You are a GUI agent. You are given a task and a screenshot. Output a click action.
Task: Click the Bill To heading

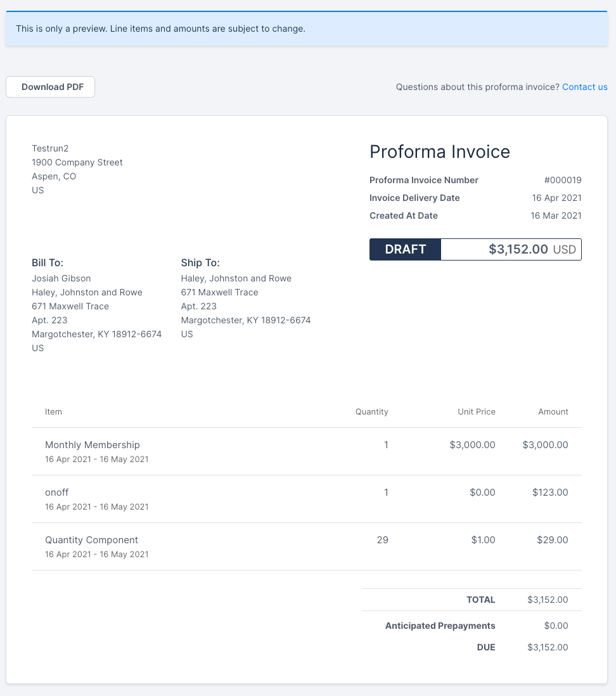48,262
